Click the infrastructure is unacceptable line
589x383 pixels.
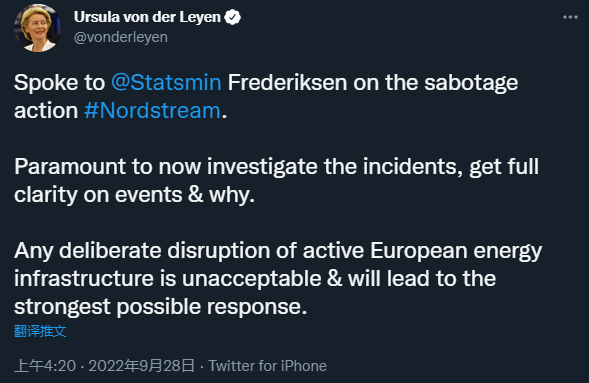click(255, 279)
